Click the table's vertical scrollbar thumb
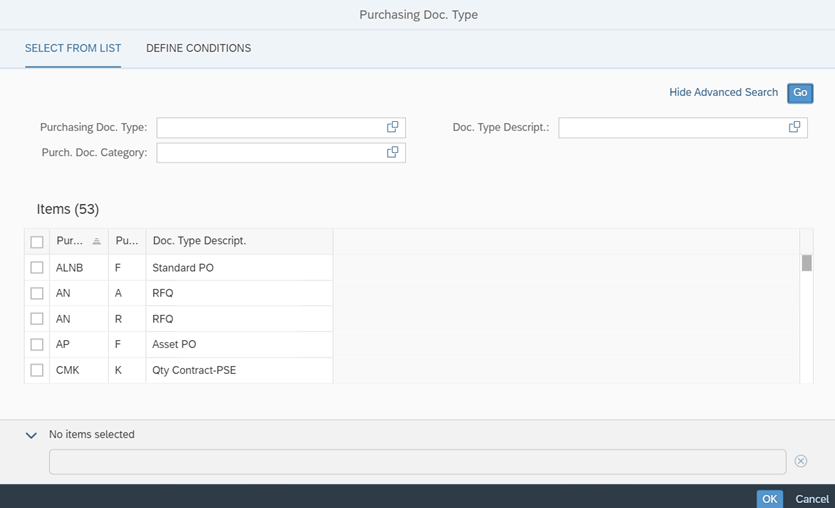The height and width of the screenshot is (508, 835). point(807,263)
